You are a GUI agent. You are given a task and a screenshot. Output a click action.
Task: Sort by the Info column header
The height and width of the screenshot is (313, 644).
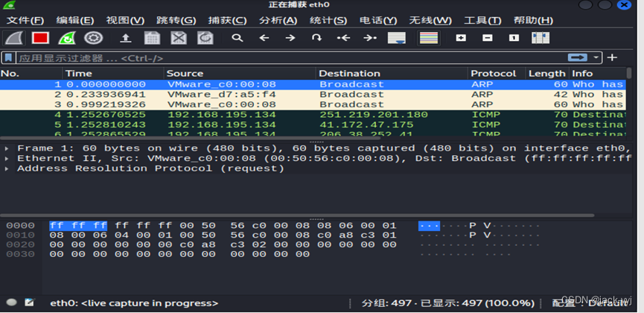[x=598, y=74]
